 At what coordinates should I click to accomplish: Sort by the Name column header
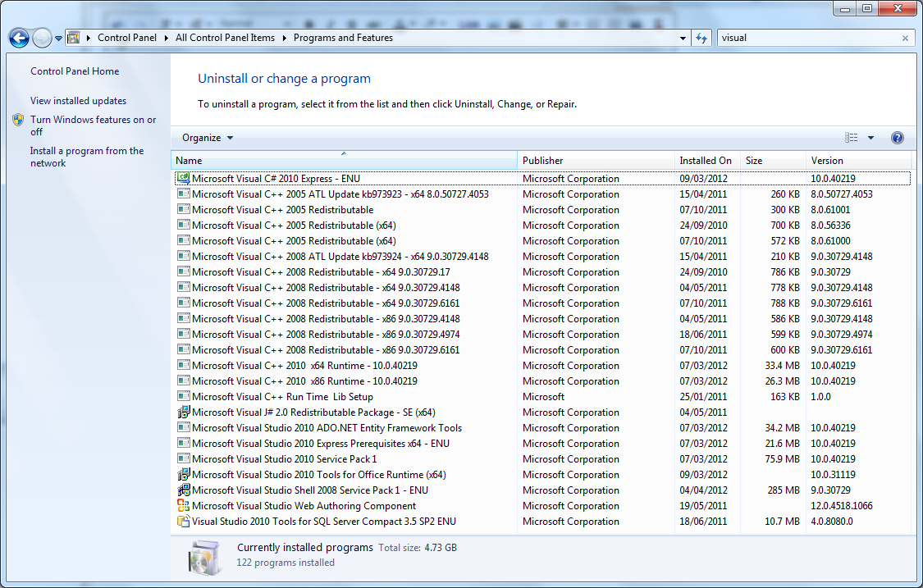[344, 161]
